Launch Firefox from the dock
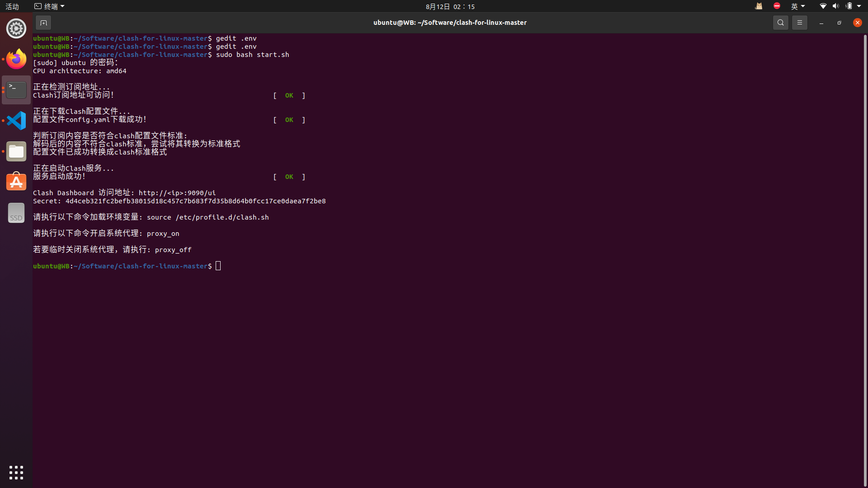868x488 pixels. tap(16, 59)
